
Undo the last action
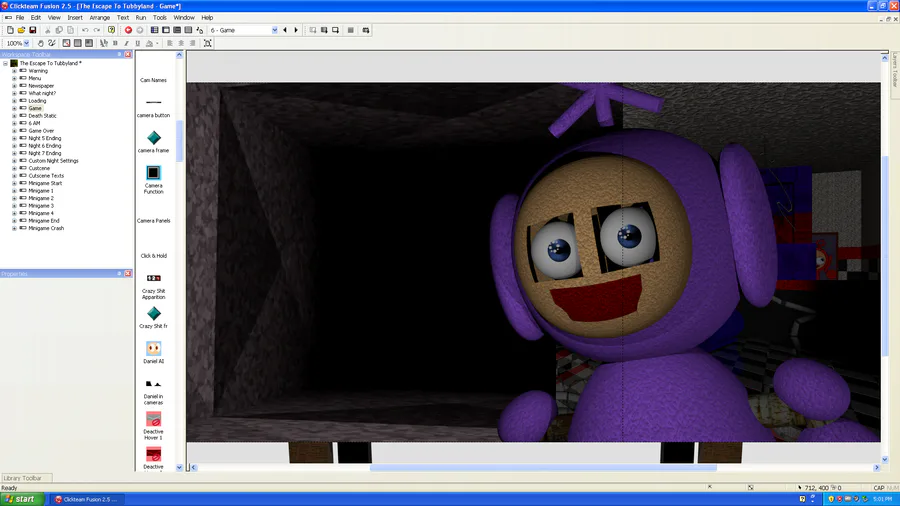pos(85,30)
